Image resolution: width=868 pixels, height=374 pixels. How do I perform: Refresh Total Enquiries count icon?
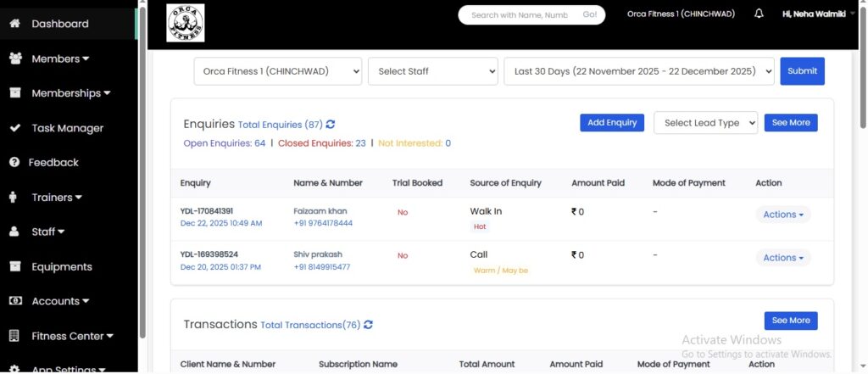tap(331, 125)
